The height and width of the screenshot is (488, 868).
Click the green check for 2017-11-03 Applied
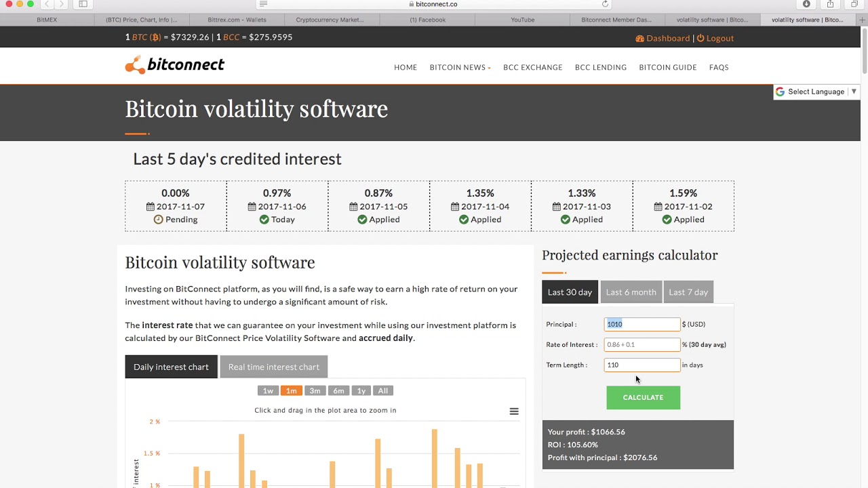pos(565,220)
